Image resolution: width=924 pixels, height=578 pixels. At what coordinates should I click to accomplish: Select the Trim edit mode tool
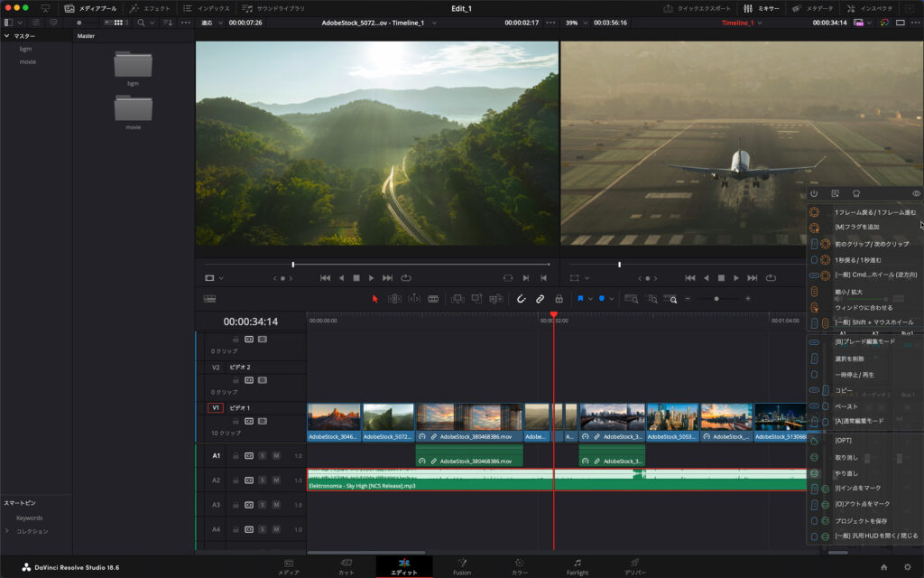pyautogui.click(x=394, y=299)
